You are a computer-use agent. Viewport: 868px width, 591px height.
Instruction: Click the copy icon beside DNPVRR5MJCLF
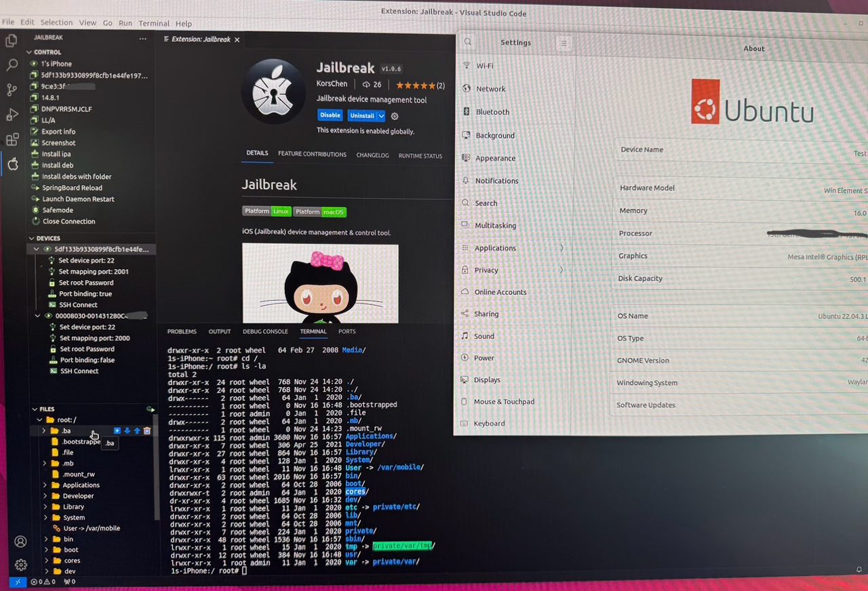tap(35, 108)
